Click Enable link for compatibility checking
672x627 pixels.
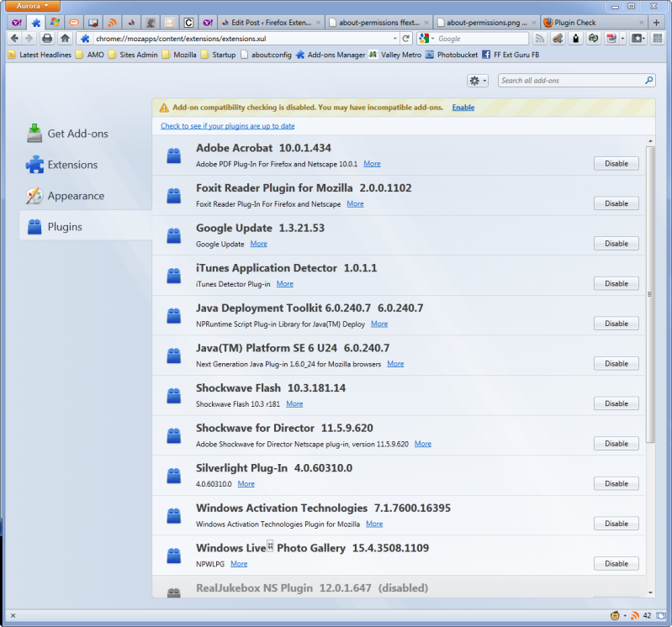point(463,108)
